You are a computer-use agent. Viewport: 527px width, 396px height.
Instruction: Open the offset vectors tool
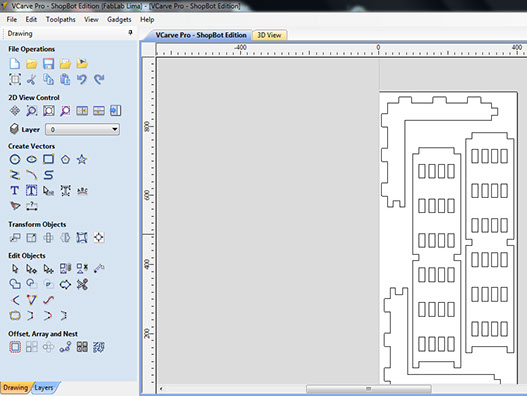pyautogui.click(x=15, y=347)
